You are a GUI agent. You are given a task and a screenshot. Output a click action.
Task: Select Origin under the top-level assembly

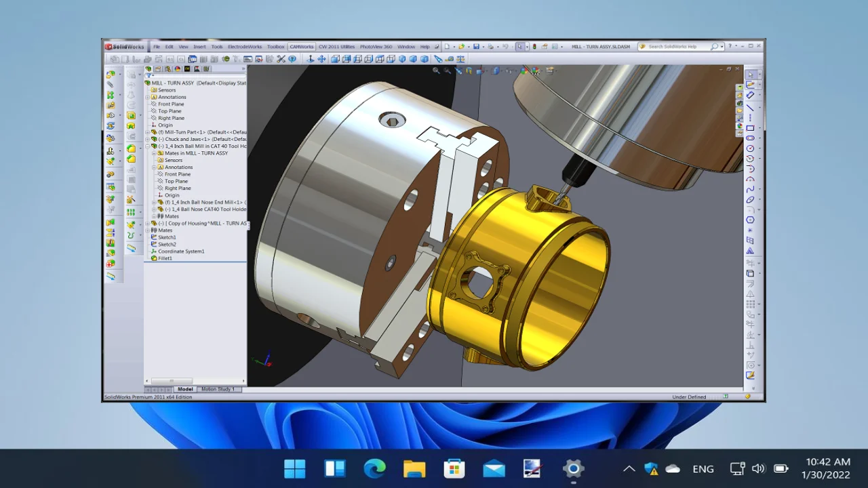tap(165, 125)
